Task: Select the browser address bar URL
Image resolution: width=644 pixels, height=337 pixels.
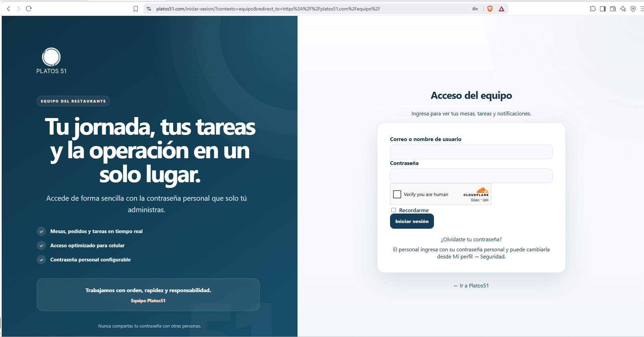Action: click(x=268, y=9)
